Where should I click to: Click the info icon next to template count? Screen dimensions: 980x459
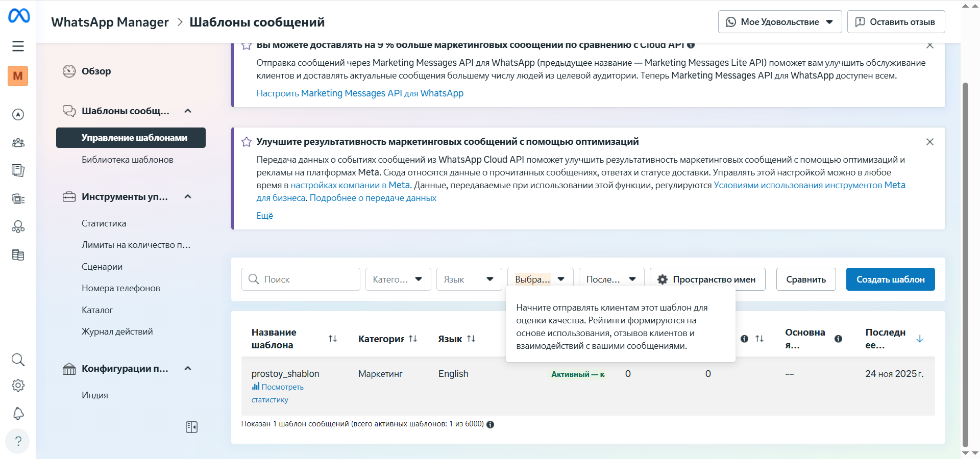(491, 424)
